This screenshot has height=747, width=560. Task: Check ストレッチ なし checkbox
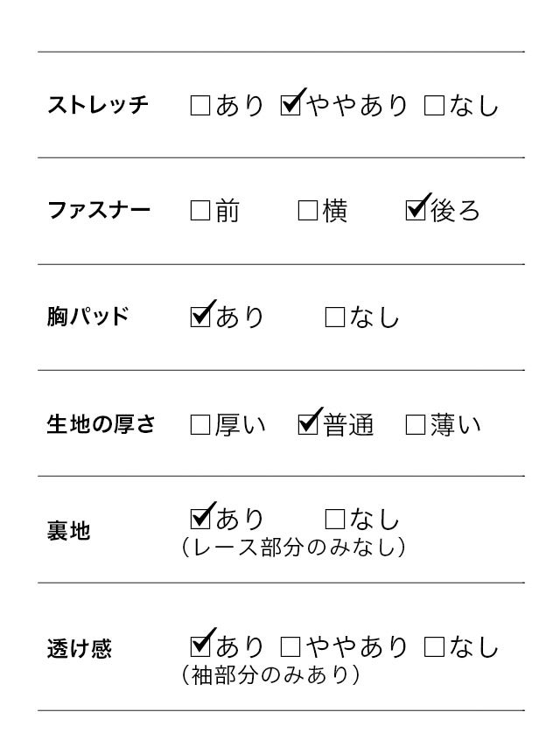[434, 107]
